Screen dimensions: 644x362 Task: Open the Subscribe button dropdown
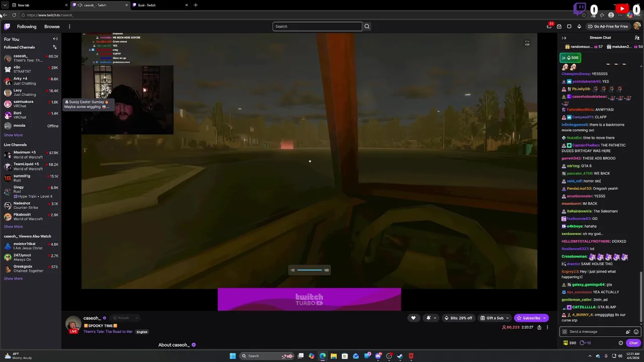(544, 318)
